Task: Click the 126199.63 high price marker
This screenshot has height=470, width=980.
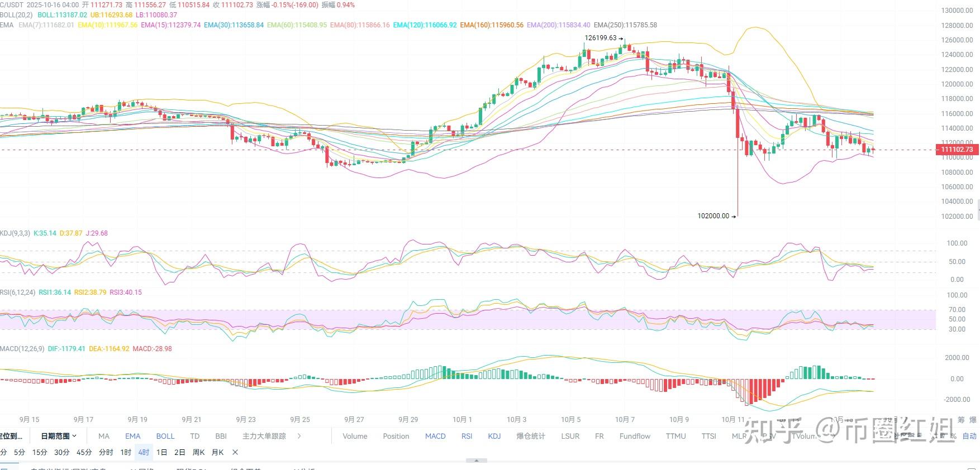Action: pyautogui.click(x=603, y=38)
